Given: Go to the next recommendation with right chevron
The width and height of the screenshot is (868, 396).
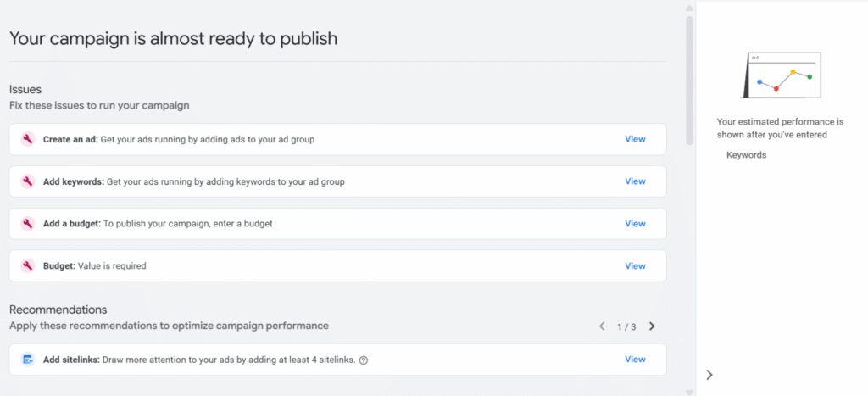Looking at the screenshot, I should pos(651,326).
